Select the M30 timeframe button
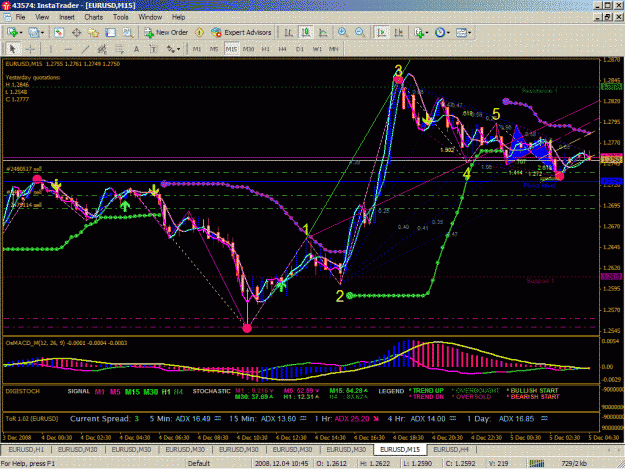625x469 pixels. click(x=248, y=49)
